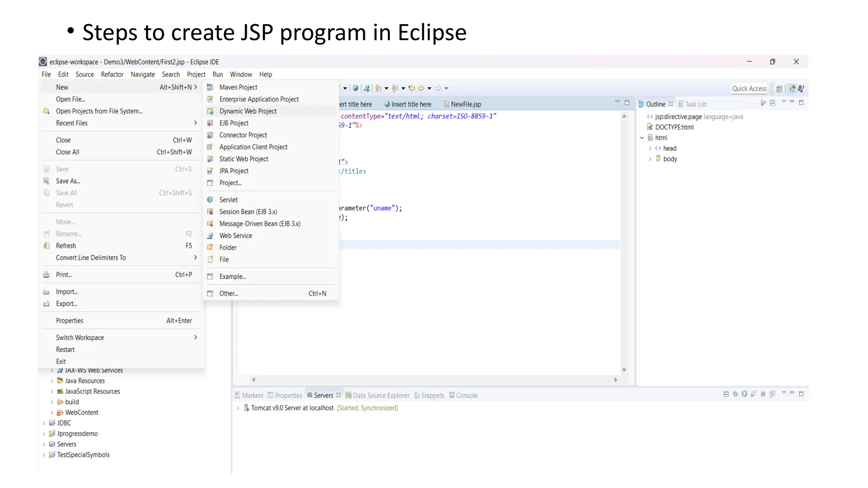868x488 pixels.
Task: Switch to the Console tab
Action: (x=463, y=395)
